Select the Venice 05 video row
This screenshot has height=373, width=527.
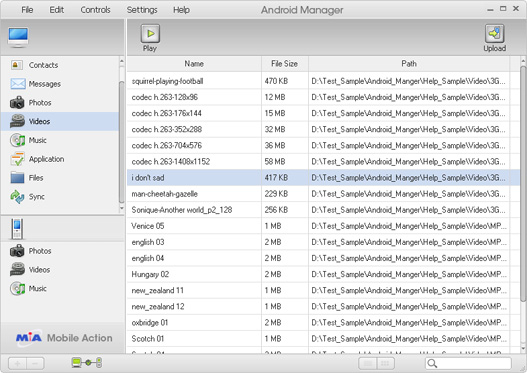(323, 226)
